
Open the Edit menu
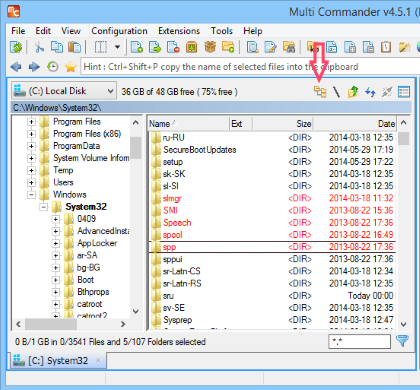click(x=43, y=31)
